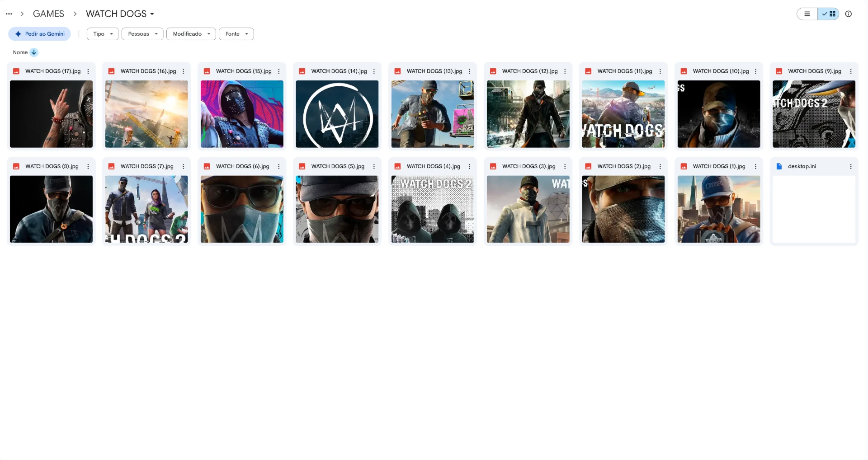Image resolution: width=868 pixels, height=460 pixels.
Task: Open more actions for WATCH DOGS (14).jpg
Action: click(x=374, y=71)
